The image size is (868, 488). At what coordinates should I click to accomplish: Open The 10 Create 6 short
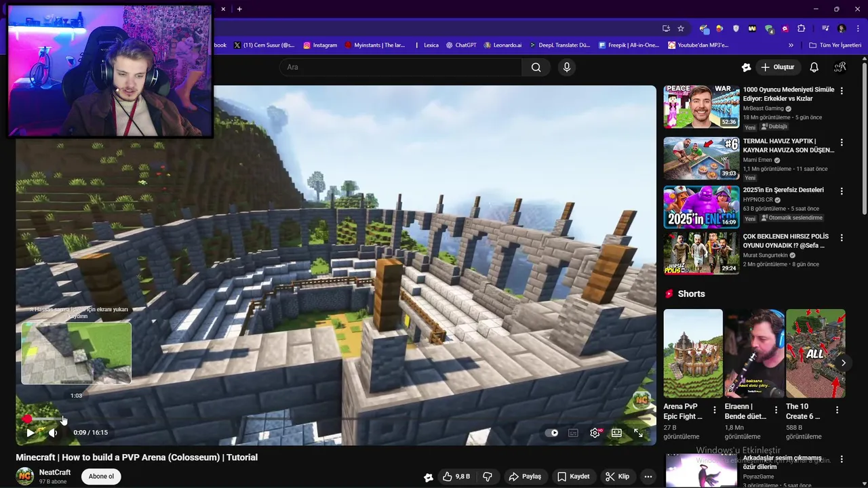tap(815, 353)
